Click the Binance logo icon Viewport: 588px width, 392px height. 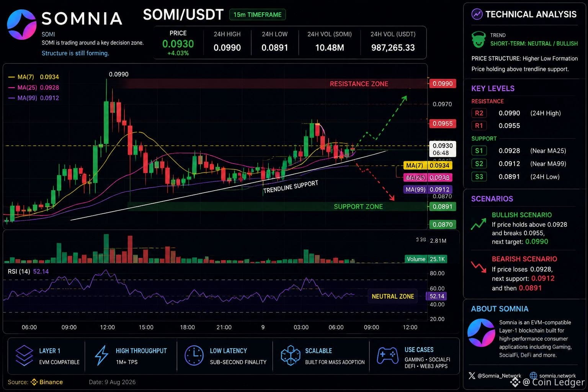pos(34,382)
